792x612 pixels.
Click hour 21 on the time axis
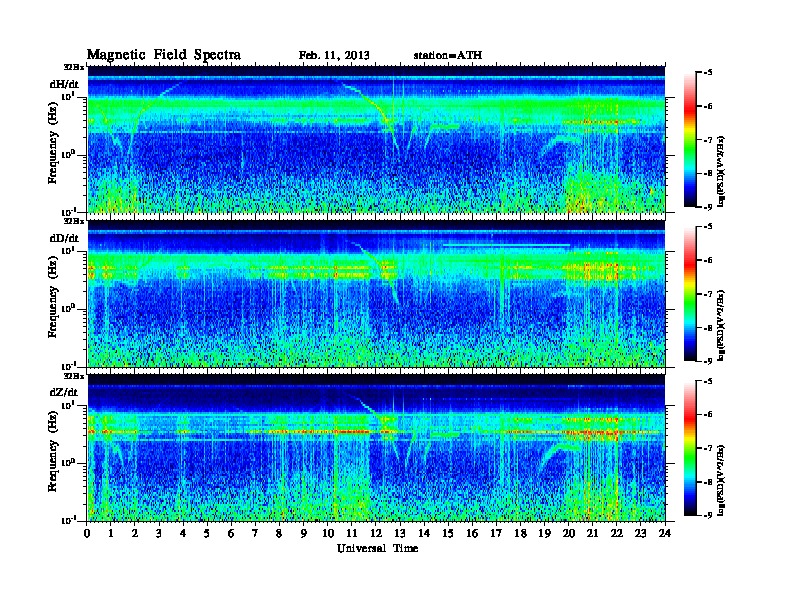(x=593, y=533)
